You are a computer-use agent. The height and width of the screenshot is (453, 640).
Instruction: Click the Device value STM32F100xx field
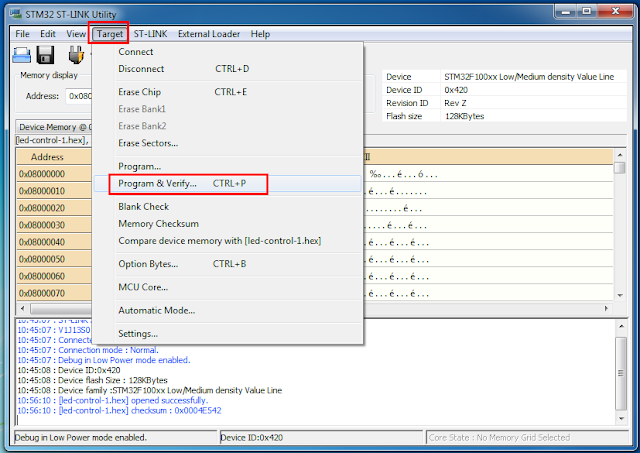pos(534,77)
